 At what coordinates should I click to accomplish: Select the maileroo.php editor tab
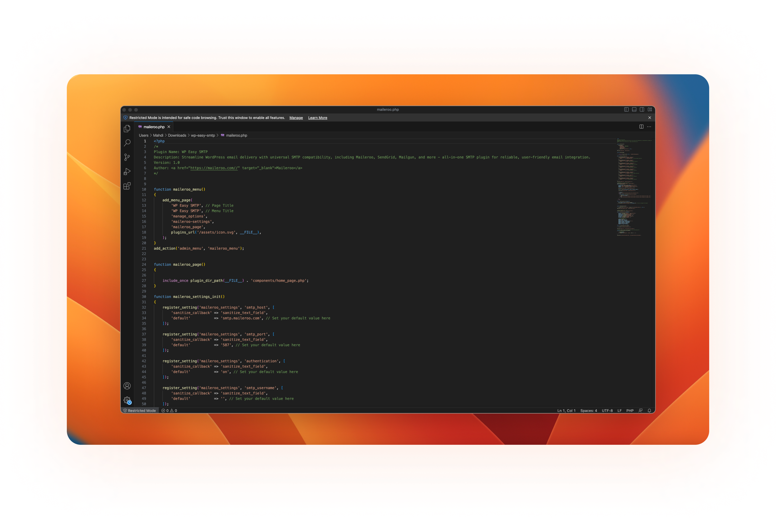click(154, 127)
